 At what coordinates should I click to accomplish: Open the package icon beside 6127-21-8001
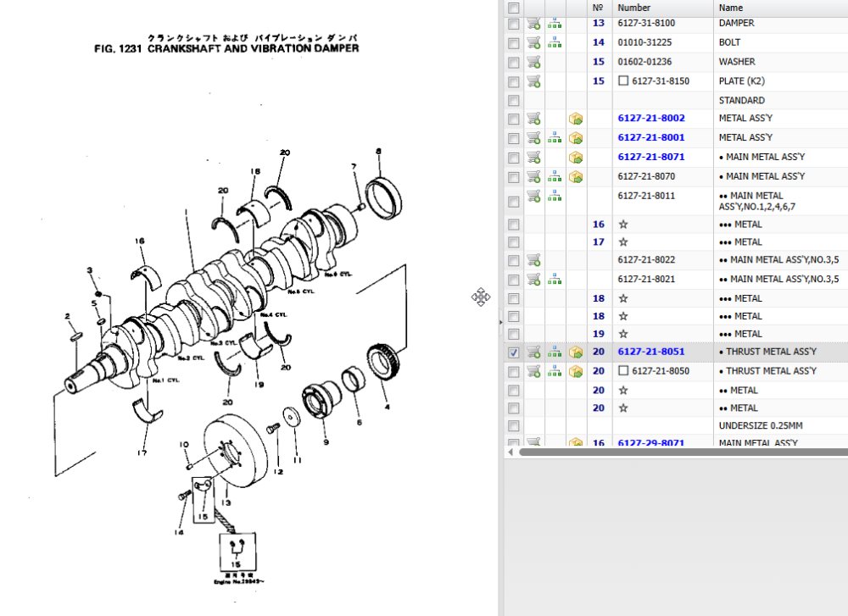[x=576, y=138]
